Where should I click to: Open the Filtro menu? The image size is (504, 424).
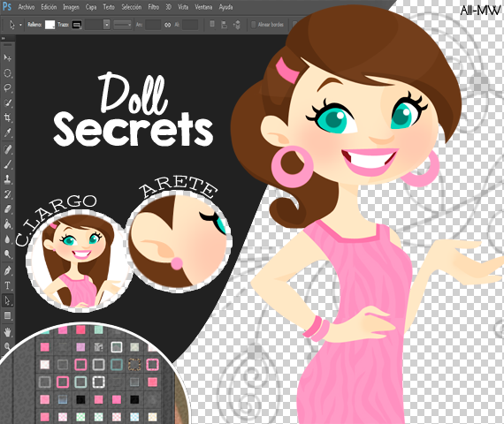tap(154, 7)
